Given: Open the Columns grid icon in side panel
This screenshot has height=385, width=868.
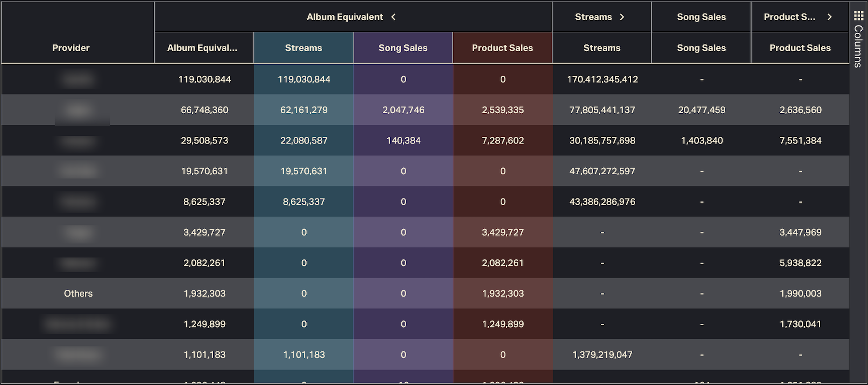Looking at the screenshot, I should pos(858,16).
